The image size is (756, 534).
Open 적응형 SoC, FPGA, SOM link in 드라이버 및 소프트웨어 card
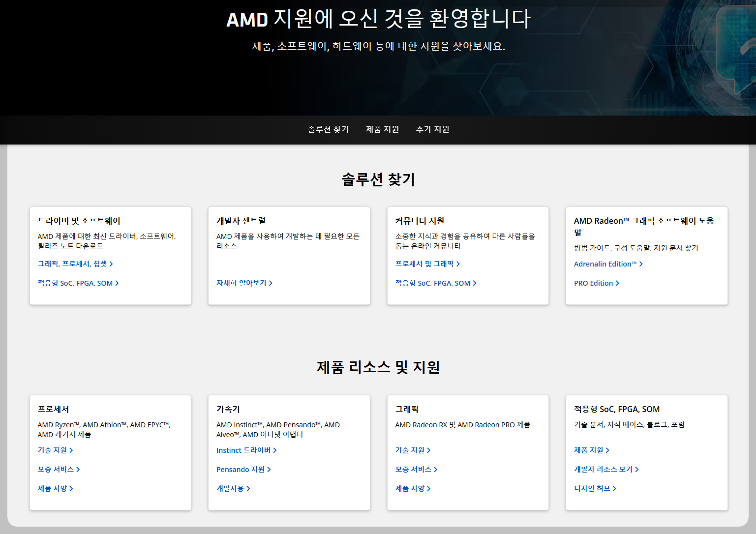point(78,283)
